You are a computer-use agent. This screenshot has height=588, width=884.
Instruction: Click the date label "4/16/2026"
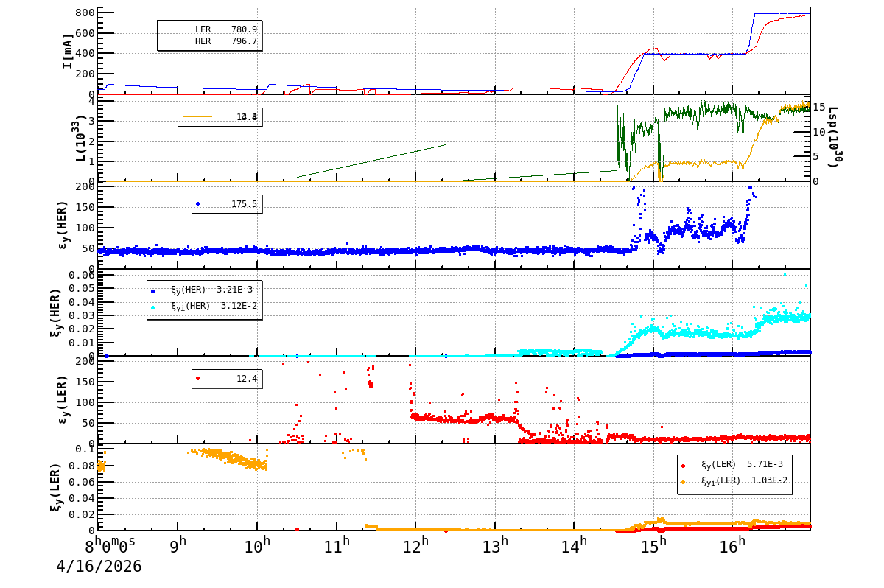click(x=99, y=567)
